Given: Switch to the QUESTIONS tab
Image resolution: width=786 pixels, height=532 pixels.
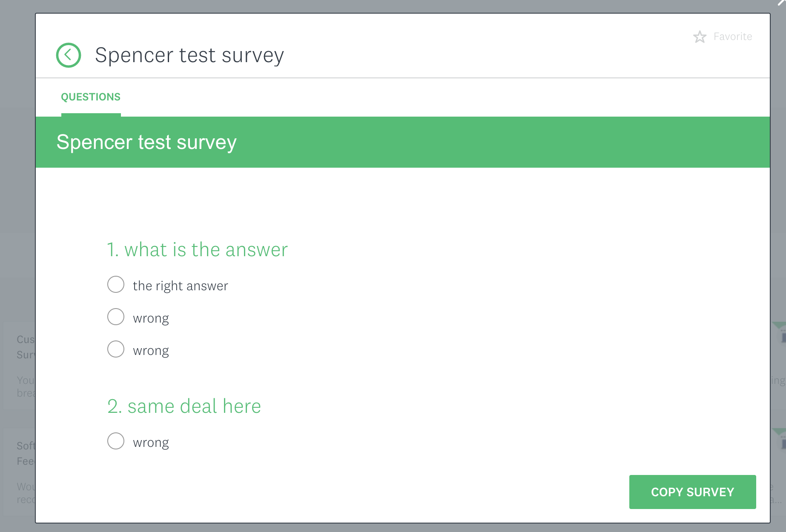Looking at the screenshot, I should 91,97.
